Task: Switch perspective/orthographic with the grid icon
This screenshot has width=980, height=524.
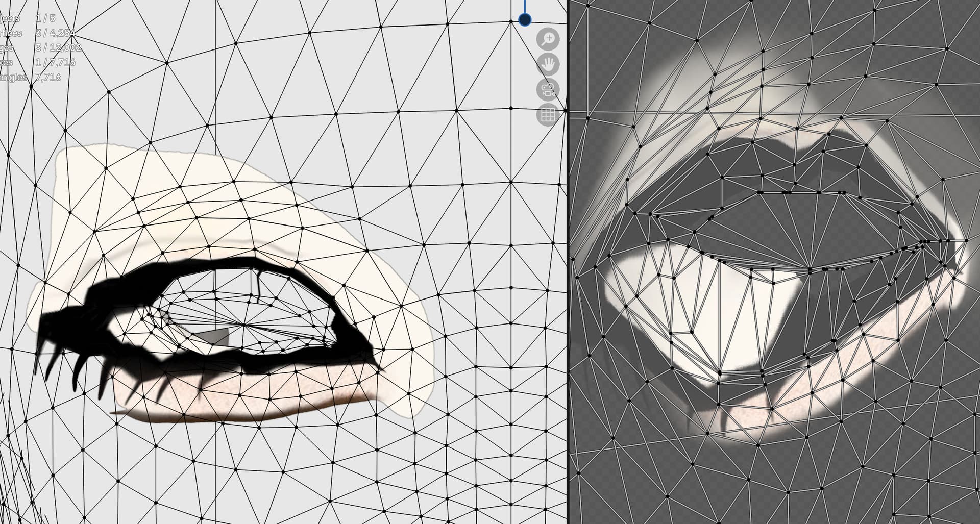Action: pos(548,115)
